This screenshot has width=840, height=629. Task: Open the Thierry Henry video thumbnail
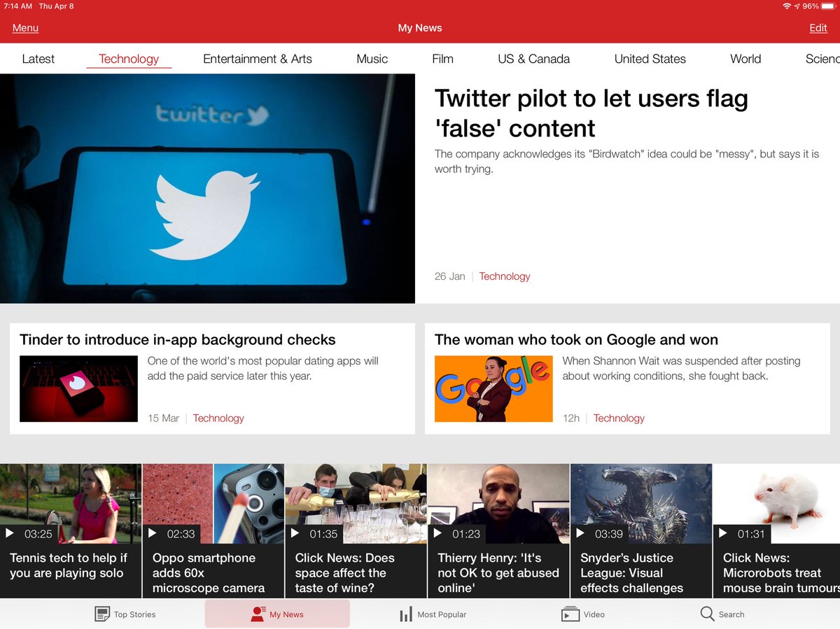(498, 503)
